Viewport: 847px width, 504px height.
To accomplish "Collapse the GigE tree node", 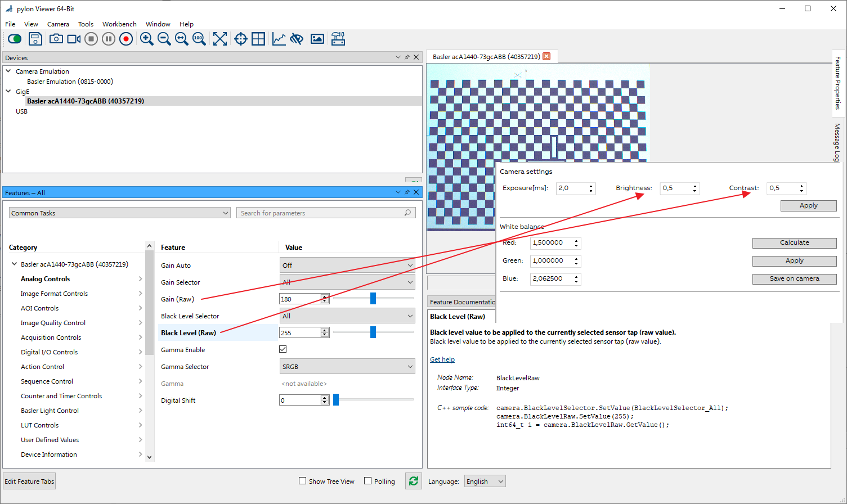I will tap(8, 91).
